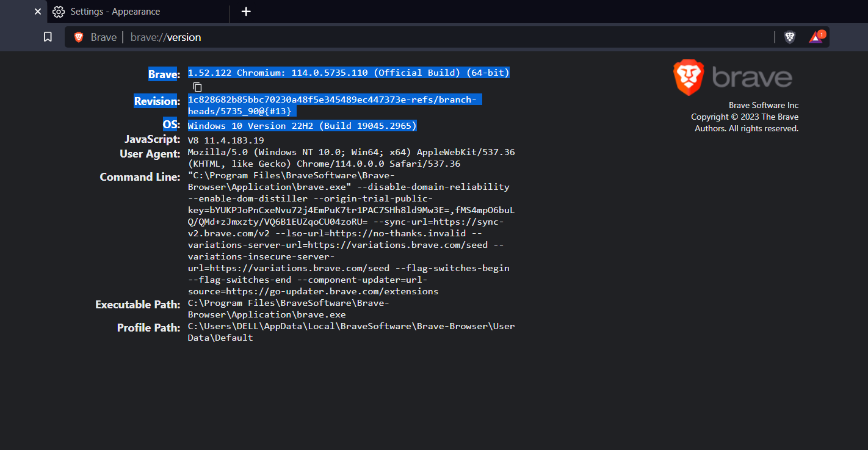
Task: Click the copy-to-clipboard icon below the Brave version
Action: (x=197, y=87)
